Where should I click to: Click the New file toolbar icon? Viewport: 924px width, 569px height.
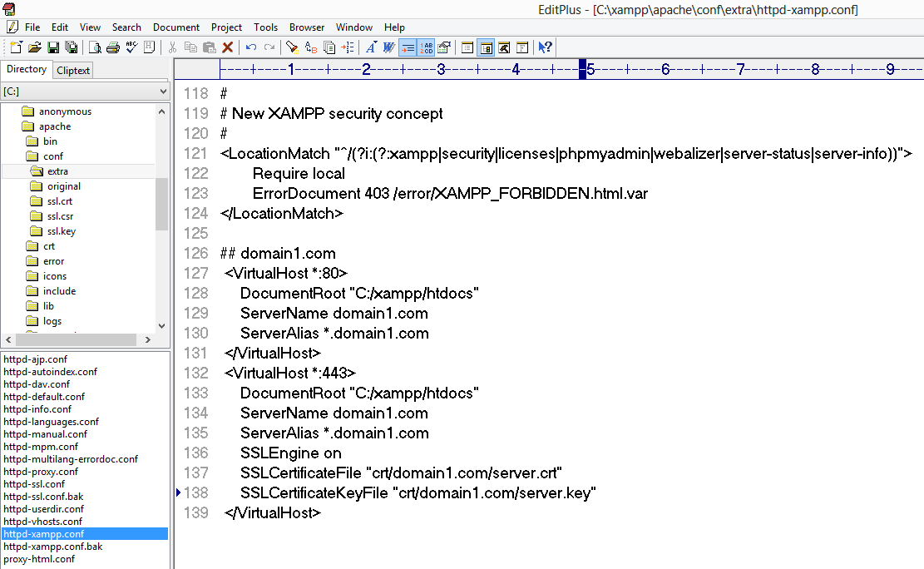click(x=16, y=47)
